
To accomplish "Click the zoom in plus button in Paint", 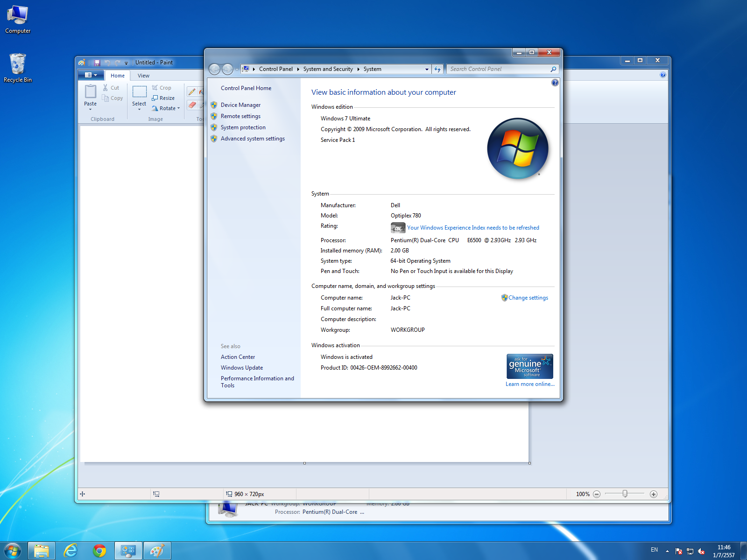I will tap(654, 494).
